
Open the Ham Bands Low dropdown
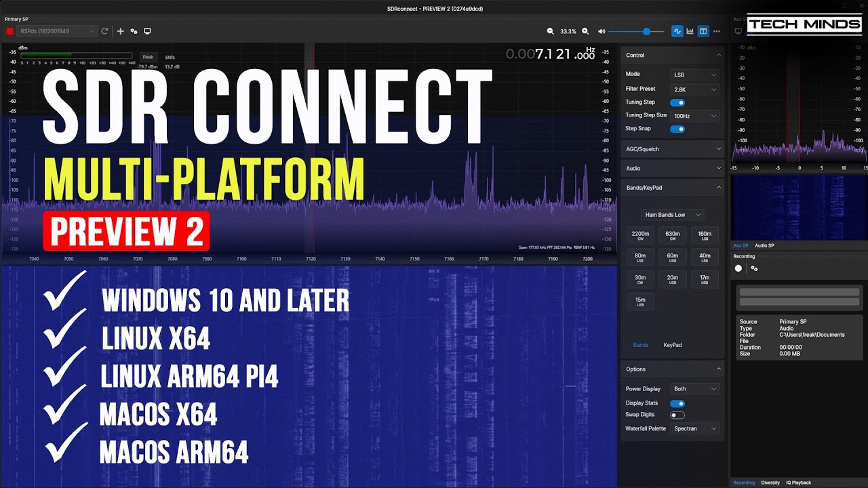(x=672, y=215)
